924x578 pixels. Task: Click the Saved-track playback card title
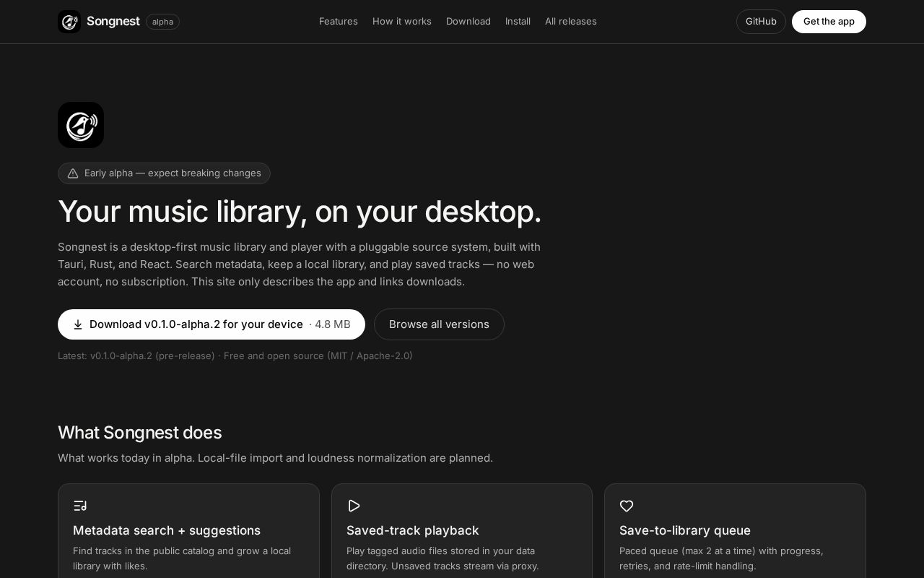click(x=413, y=530)
